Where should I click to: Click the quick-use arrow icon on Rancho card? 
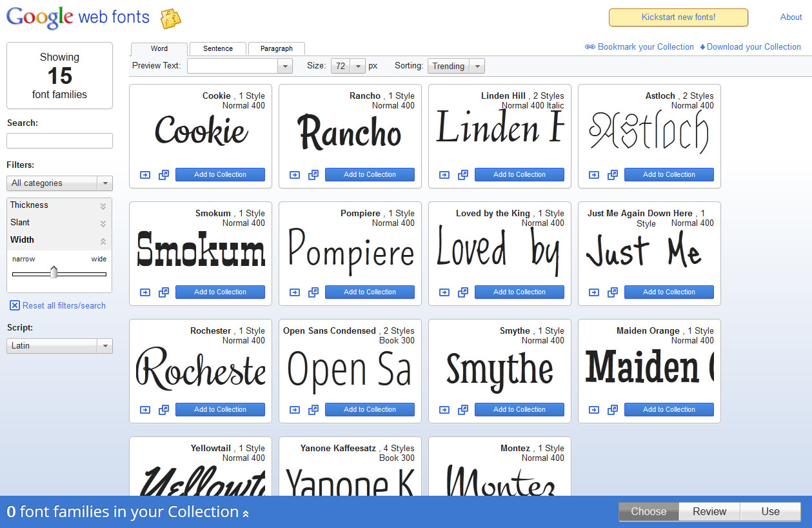point(295,175)
